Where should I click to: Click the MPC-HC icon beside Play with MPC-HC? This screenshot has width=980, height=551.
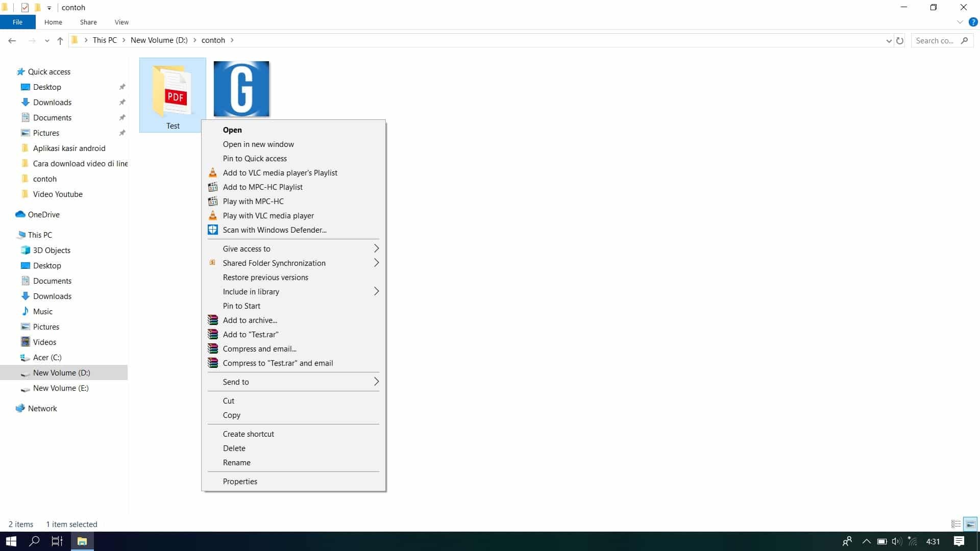point(213,201)
